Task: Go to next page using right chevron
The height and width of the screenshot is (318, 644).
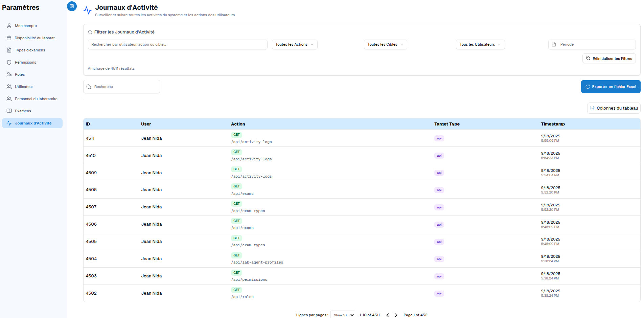Action: (396, 315)
